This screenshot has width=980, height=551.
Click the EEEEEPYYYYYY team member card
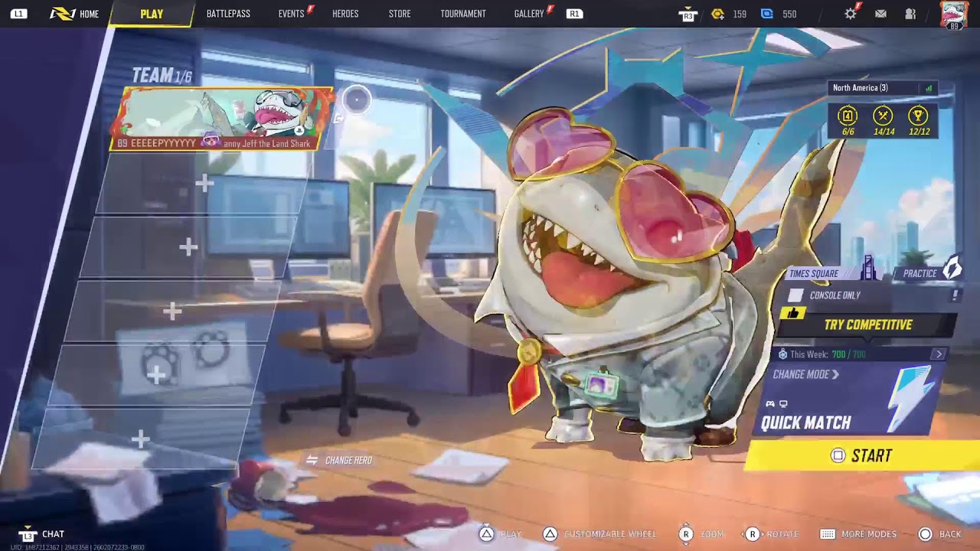tap(224, 119)
